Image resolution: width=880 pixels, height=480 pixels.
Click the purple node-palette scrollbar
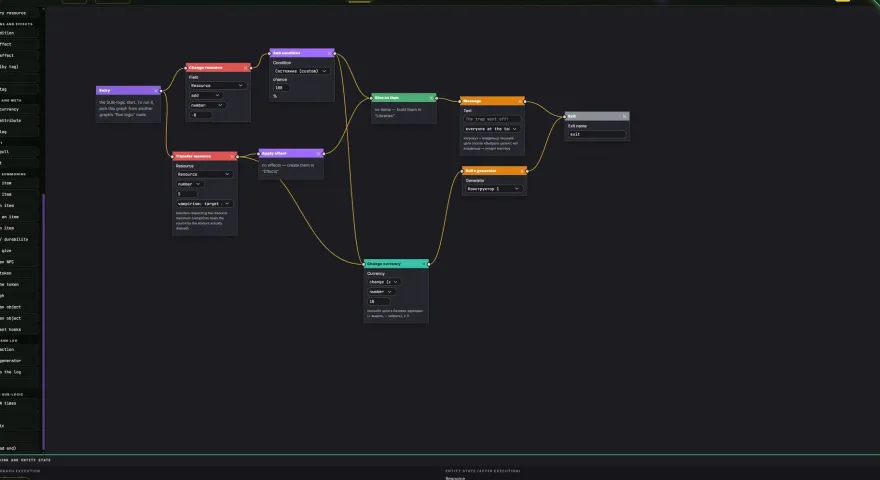[43, 322]
